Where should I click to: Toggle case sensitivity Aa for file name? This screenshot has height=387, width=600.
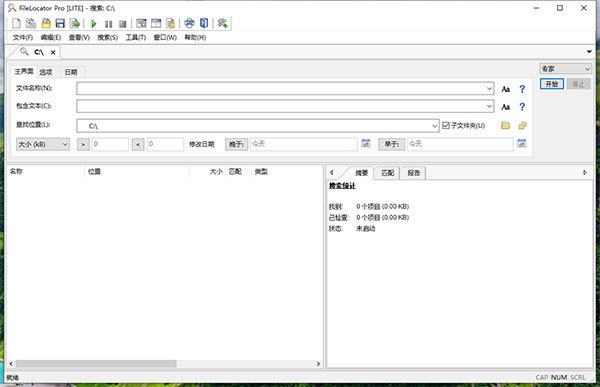pyautogui.click(x=505, y=89)
